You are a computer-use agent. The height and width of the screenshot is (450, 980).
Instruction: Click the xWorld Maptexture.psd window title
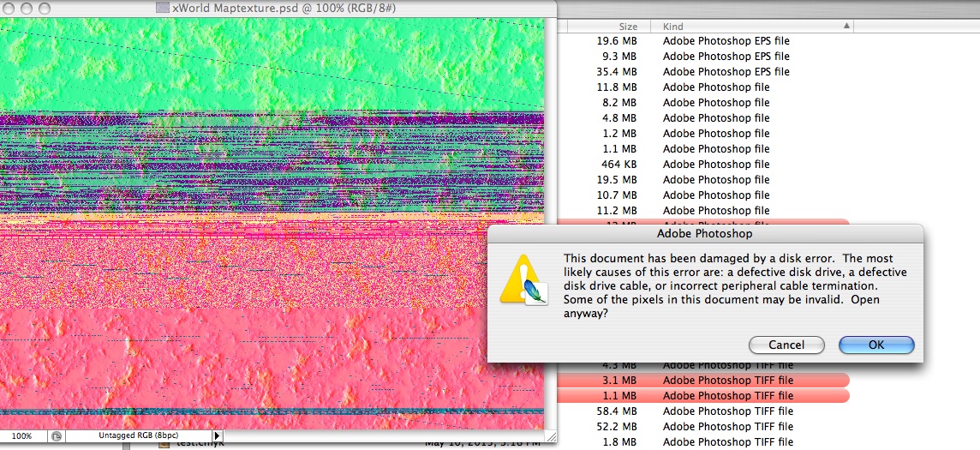pos(284,9)
